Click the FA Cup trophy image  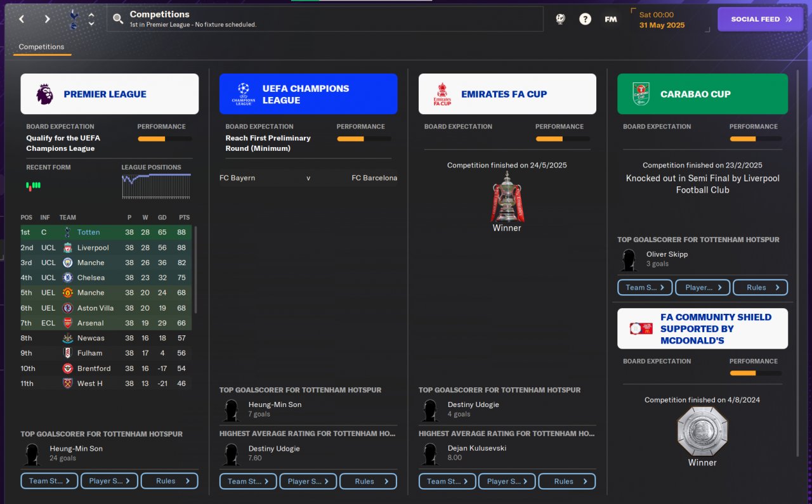[x=507, y=197]
